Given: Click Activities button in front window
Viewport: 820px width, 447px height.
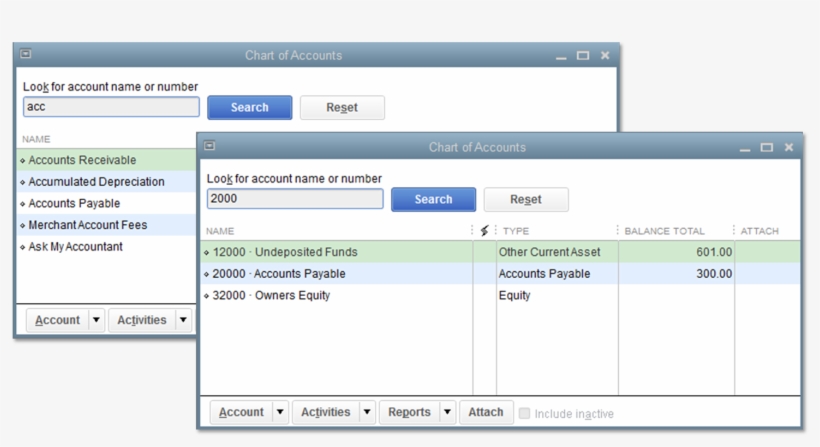Looking at the screenshot, I should (x=325, y=412).
